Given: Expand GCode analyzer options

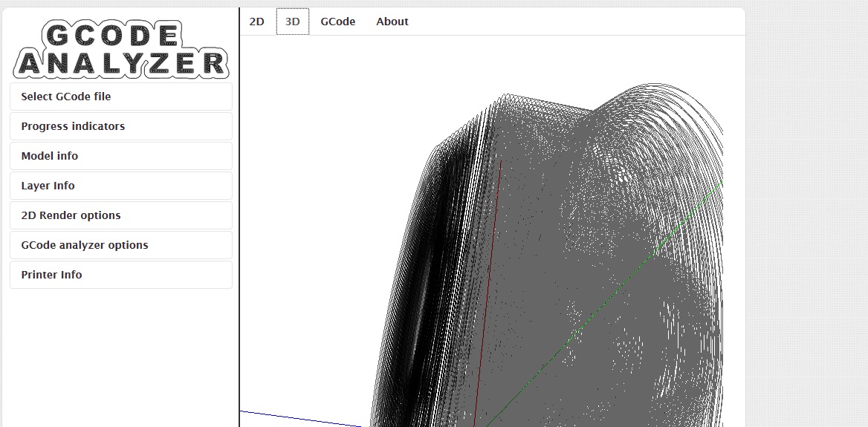Looking at the screenshot, I should (121, 245).
